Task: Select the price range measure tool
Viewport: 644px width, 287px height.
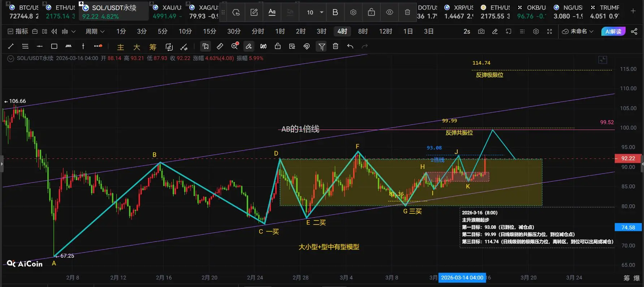Action: 69,46
